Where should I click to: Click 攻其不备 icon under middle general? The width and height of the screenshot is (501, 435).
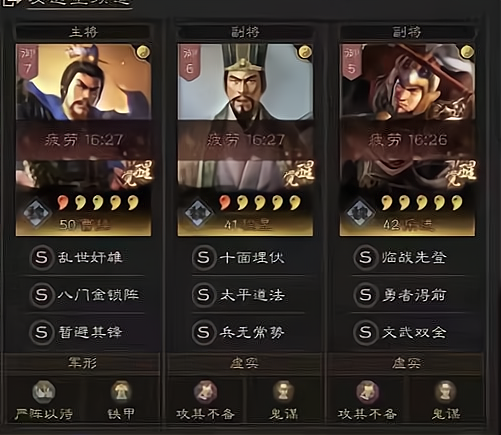(x=205, y=392)
